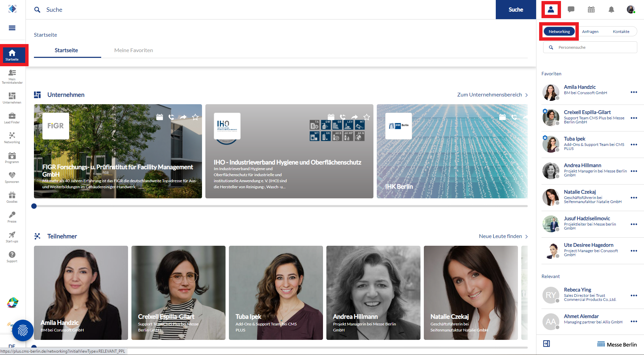Click the phone call icon on the FIGR card
The height and width of the screenshot is (355, 644).
pyautogui.click(x=171, y=117)
